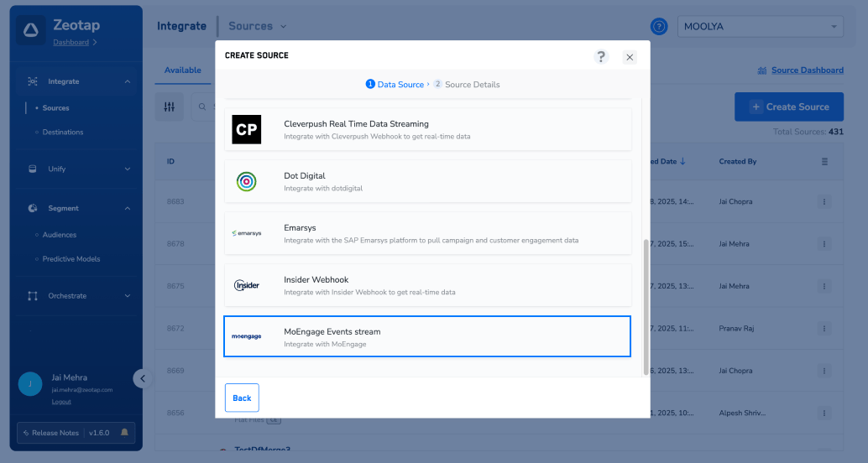
Task: Click the Orchestrate flow icon
Action: point(33,296)
